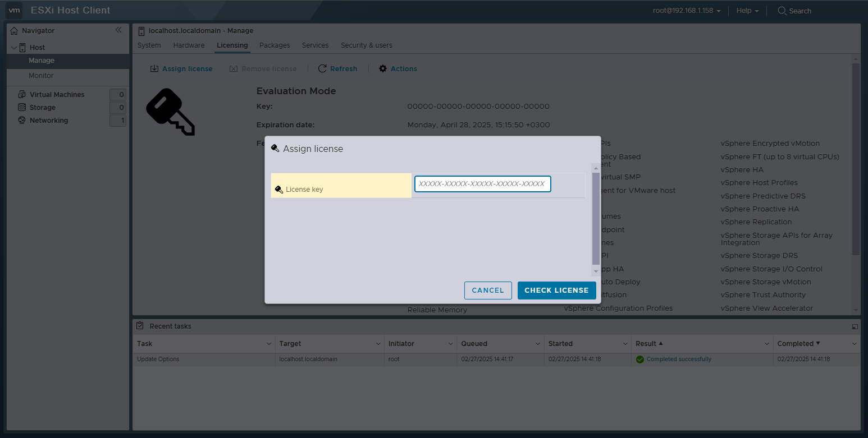868x438 pixels.
Task: Click the Actions gear icon
Action: (x=383, y=68)
